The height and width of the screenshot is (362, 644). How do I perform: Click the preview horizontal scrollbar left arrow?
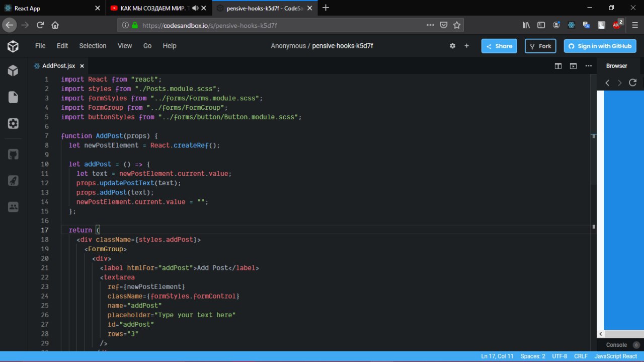600,334
